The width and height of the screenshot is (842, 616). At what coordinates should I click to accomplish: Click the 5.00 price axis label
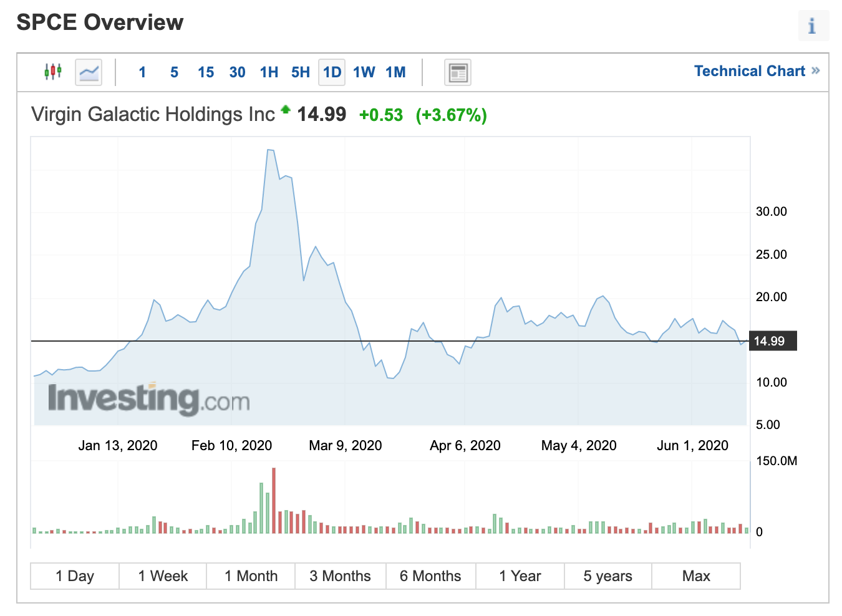[768, 425]
